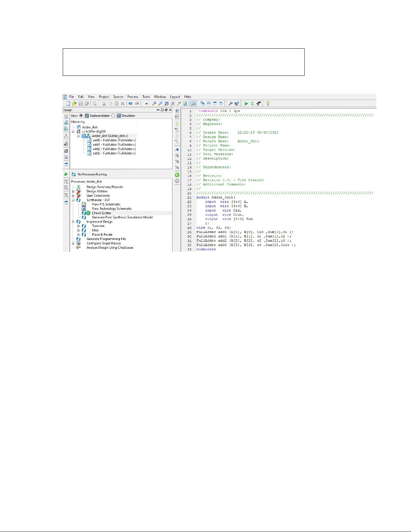Click the Zoom Out magnifier icon

click(x=160, y=104)
